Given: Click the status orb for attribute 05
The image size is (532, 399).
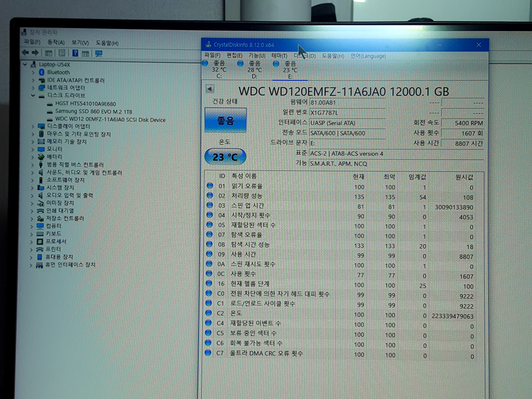Looking at the screenshot, I should coord(209,224).
